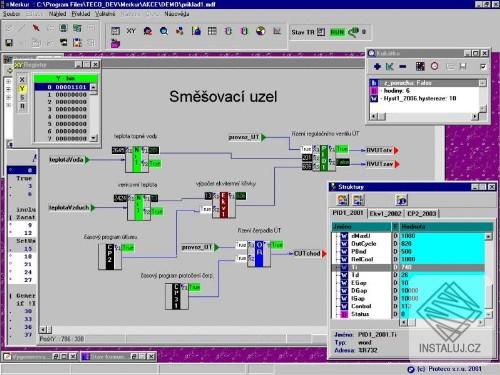
Task: Switch to the PID1_2001 tab
Action: 348,213
